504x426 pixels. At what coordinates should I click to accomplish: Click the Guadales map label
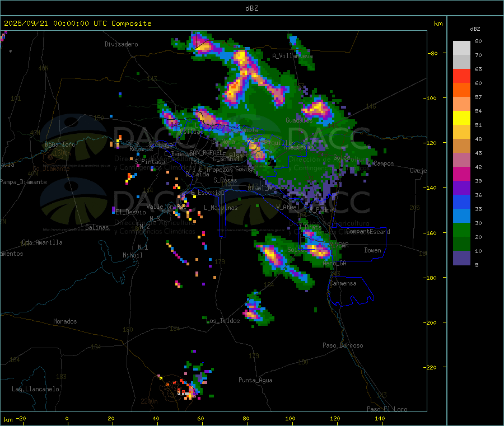299,120
